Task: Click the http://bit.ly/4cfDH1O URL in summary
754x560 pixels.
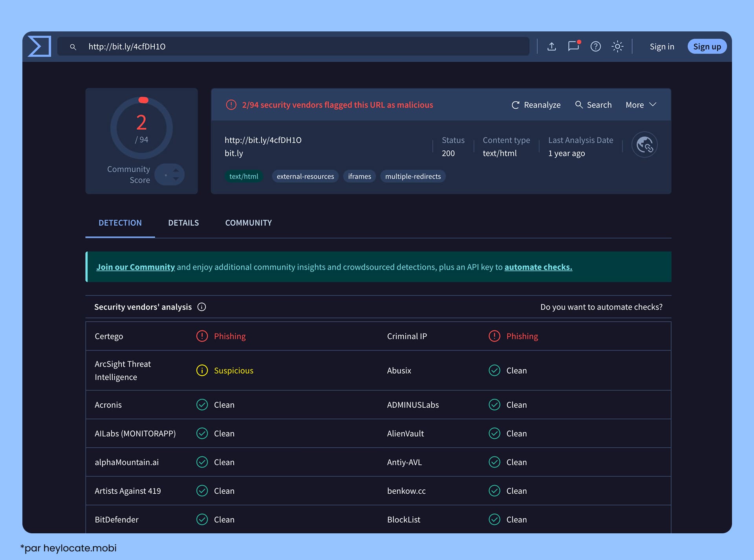Action: tap(263, 140)
